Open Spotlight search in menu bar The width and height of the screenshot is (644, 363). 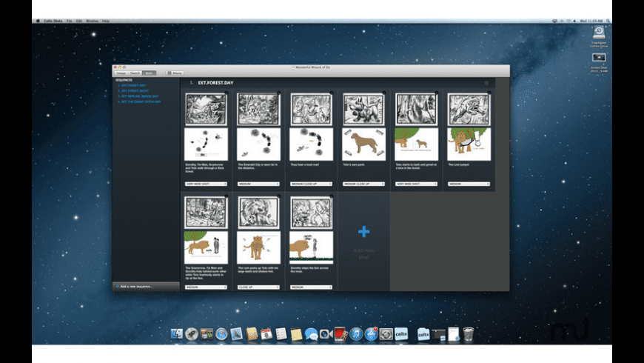coord(608,21)
